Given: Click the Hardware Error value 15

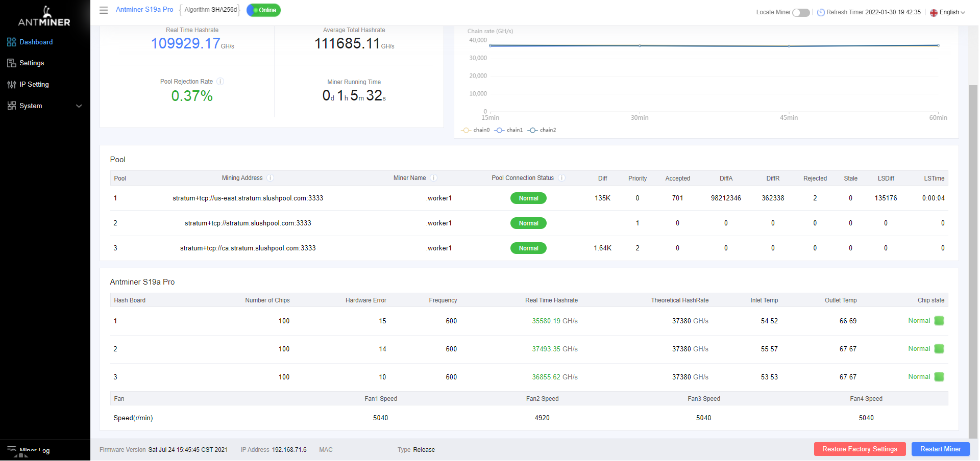Looking at the screenshot, I should click(x=382, y=321).
